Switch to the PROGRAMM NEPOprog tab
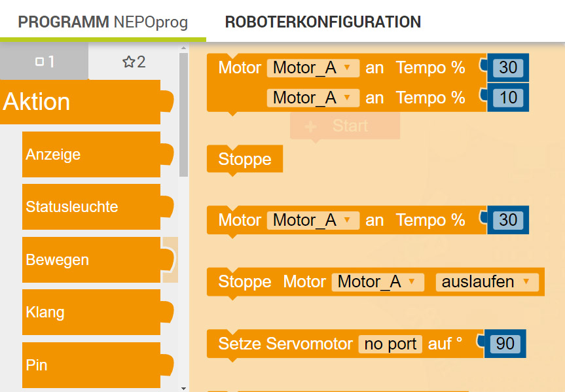This screenshot has height=392, width=565. point(103,22)
